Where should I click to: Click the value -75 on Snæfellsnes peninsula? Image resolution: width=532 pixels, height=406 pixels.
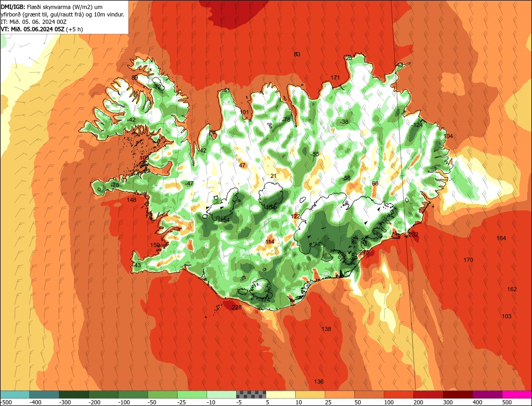pos(115,185)
